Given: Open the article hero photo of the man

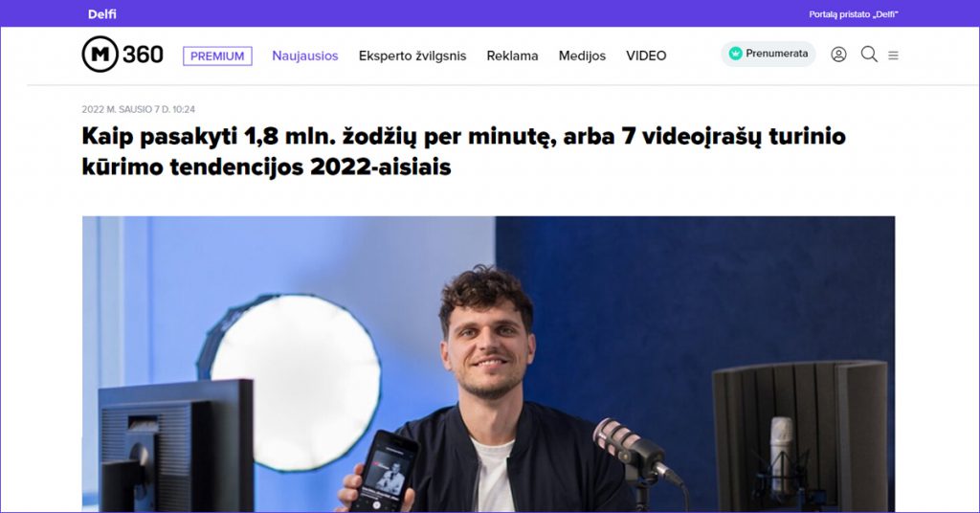Looking at the screenshot, I should (x=488, y=365).
